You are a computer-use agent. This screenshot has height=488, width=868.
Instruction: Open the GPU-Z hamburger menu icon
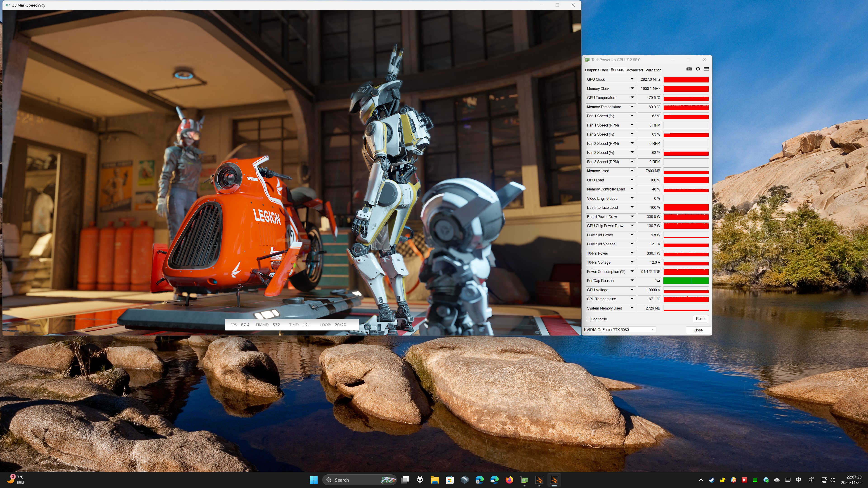pos(706,69)
